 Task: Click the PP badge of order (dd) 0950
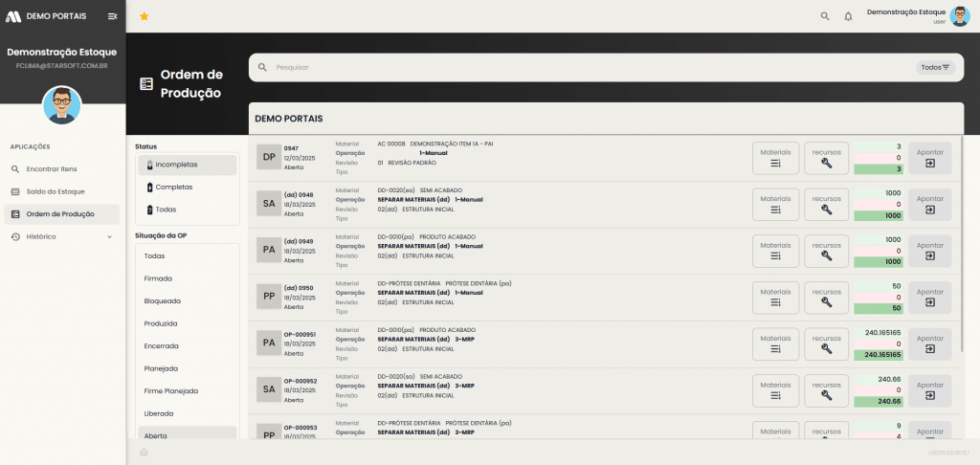(x=269, y=297)
